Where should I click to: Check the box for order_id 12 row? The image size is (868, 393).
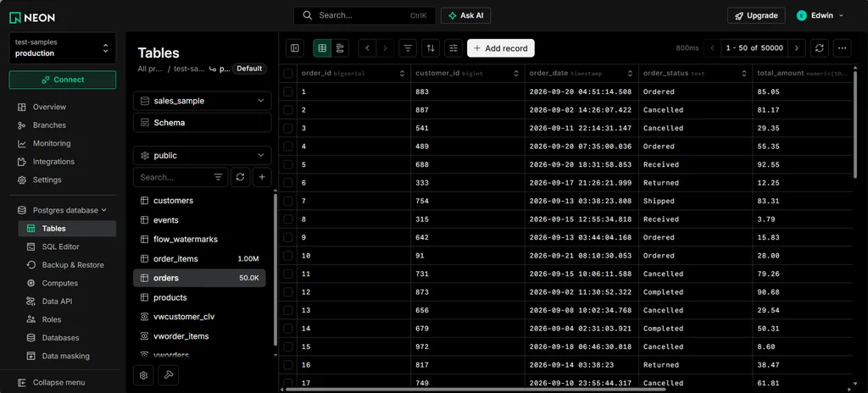pos(288,291)
